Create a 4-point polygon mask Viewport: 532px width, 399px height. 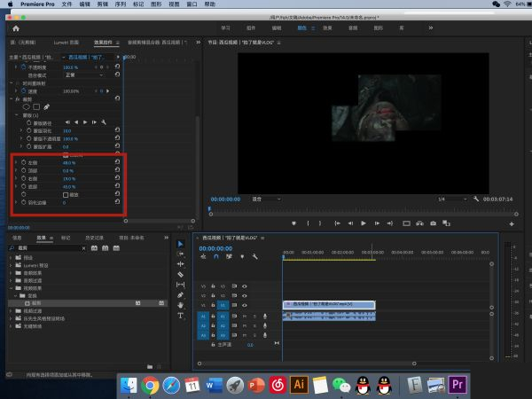pos(36,107)
